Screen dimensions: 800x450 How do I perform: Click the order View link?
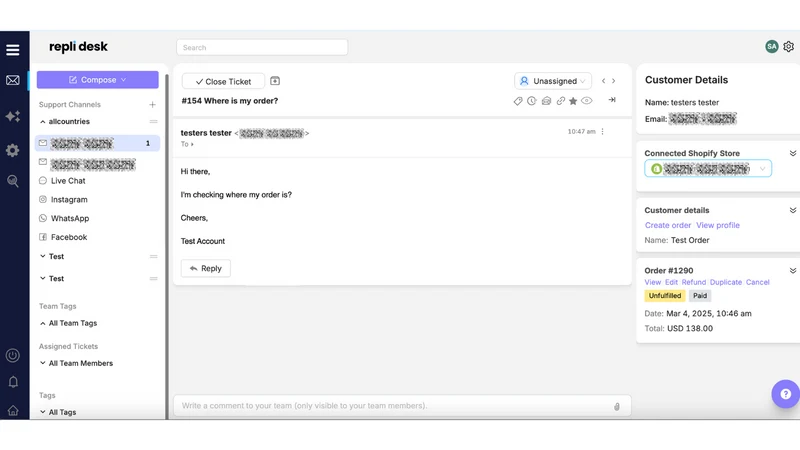(x=653, y=282)
